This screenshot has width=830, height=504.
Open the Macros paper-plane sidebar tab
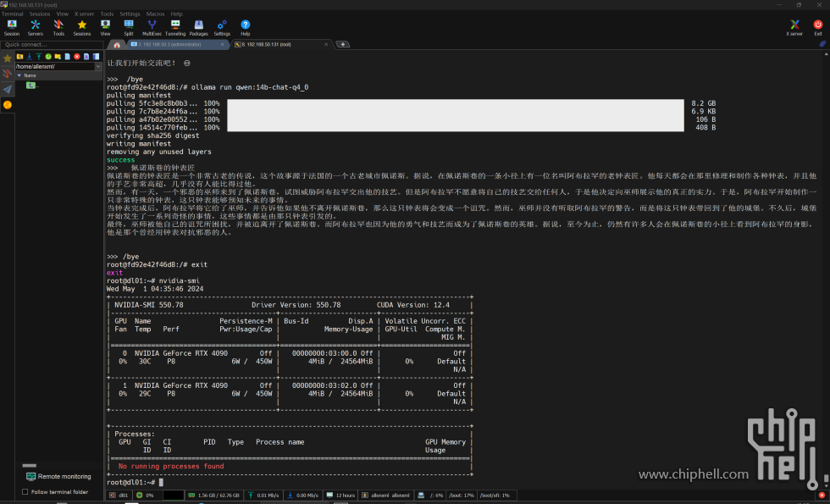8,89
